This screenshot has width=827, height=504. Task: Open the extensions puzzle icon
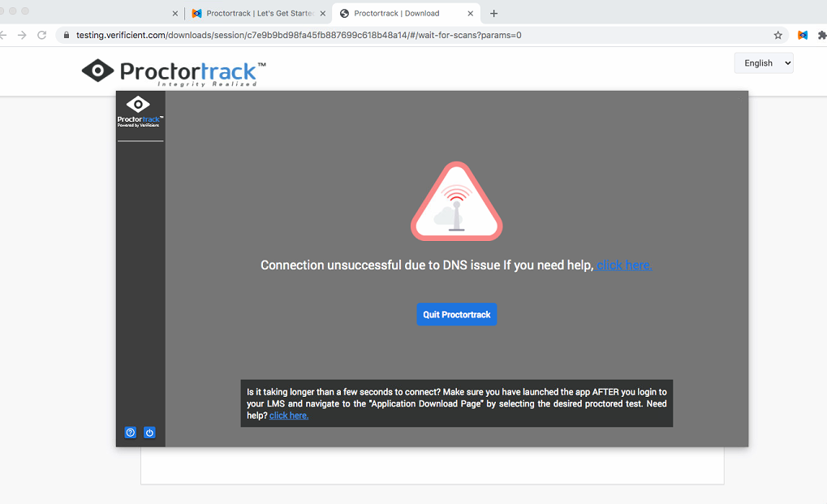822,36
